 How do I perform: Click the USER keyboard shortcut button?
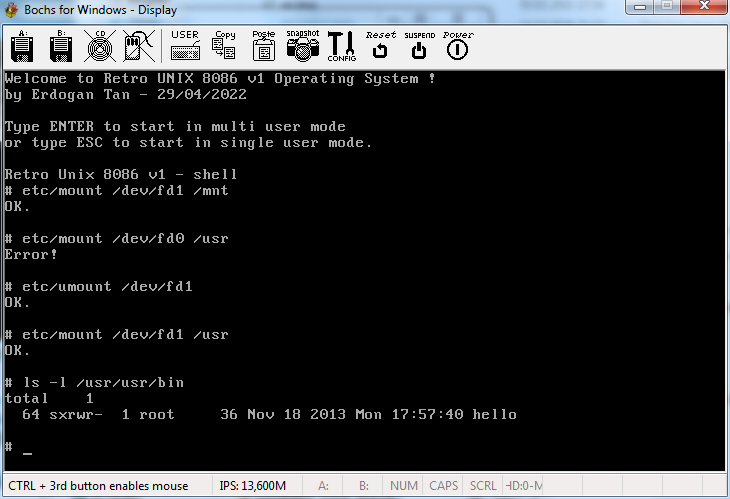point(185,45)
